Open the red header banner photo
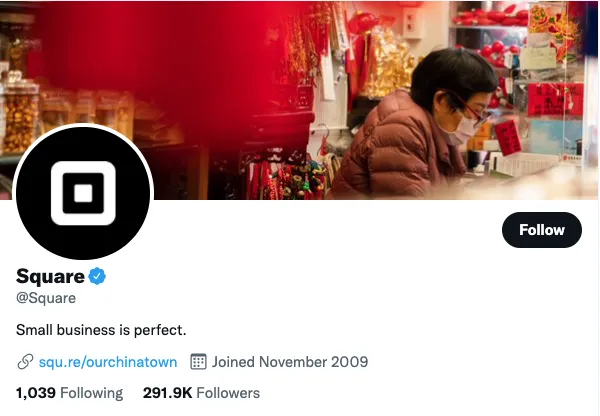This screenshot has height=416, width=600. pos(300,100)
